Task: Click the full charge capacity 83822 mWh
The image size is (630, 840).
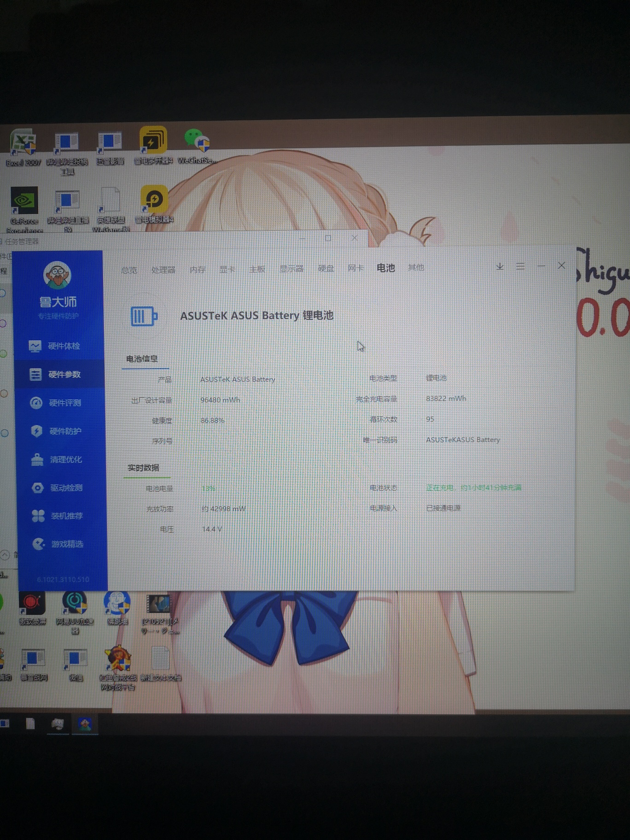Action: (x=446, y=398)
